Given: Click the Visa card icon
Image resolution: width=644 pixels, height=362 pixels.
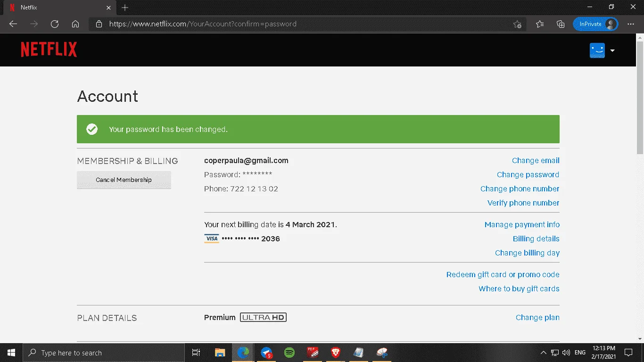Looking at the screenshot, I should [212, 239].
